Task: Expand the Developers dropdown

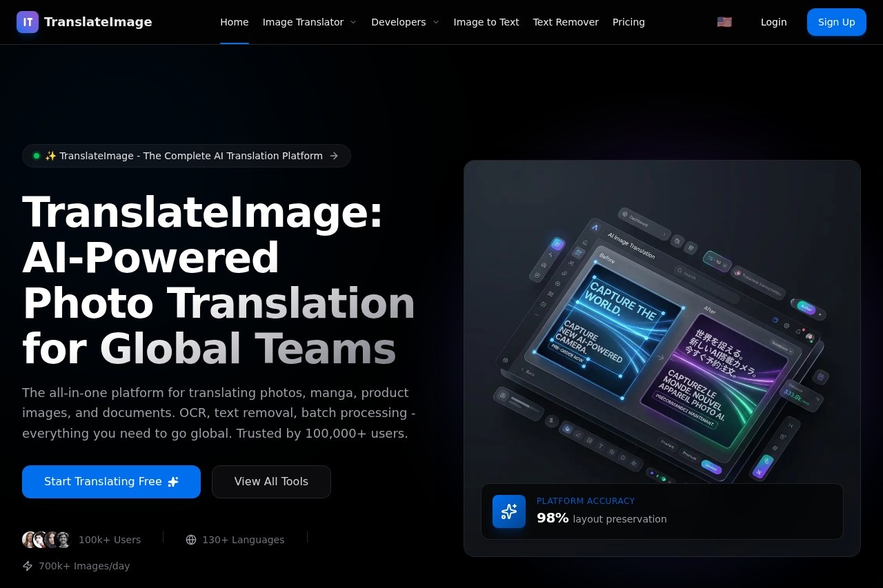Action: coord(405,22)
